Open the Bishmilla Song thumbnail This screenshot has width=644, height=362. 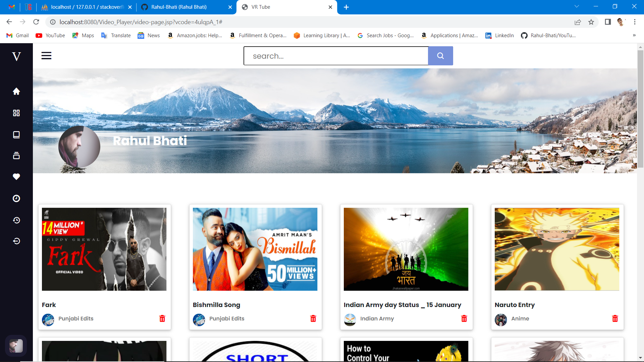(255, 249)
